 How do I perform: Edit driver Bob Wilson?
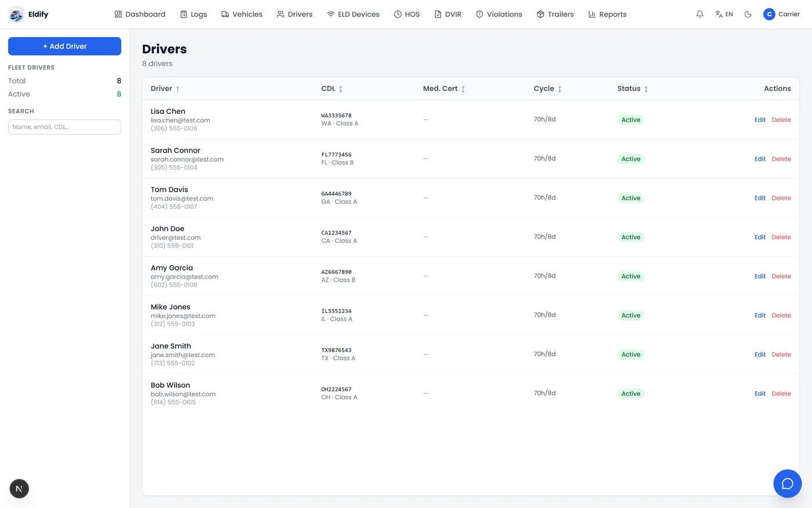click(x=760, y=394)
